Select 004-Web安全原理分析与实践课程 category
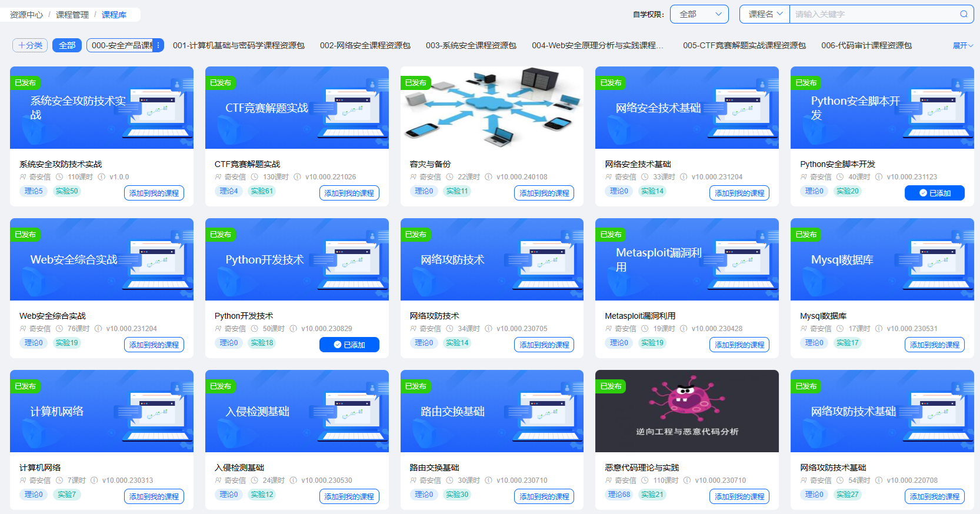The height and width of the screenshot is (514, 980). click(x=598, y=45)
